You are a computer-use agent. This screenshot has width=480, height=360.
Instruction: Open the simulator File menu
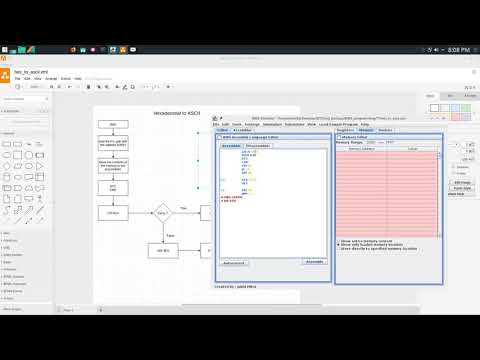click(x=216, y=124)
